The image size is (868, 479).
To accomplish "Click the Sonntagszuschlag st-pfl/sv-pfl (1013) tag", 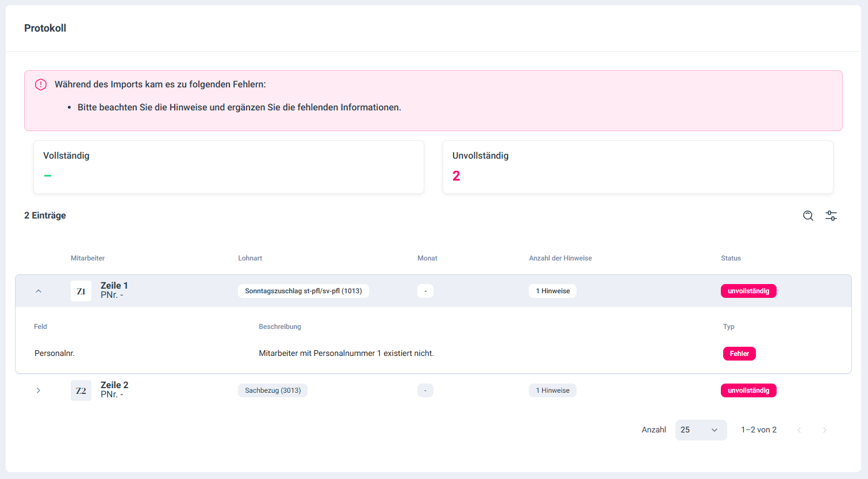I will pos(304,291).
